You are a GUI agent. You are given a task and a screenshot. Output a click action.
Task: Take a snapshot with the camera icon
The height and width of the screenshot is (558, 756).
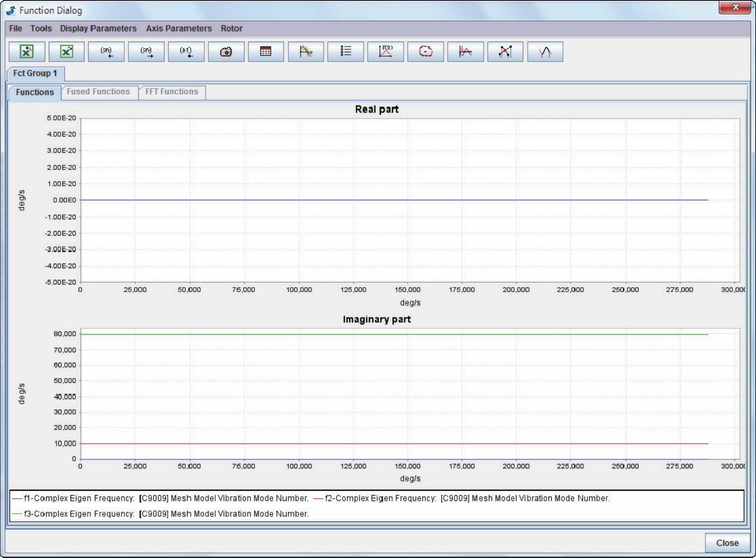pyautogui.click(x=226, y=52)
